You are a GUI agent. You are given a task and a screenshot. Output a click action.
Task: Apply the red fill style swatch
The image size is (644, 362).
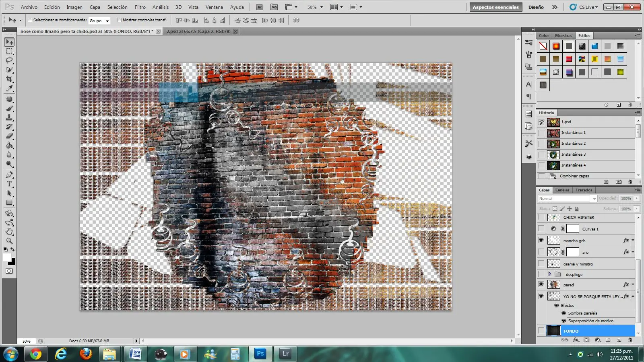[x=569, y=59]
